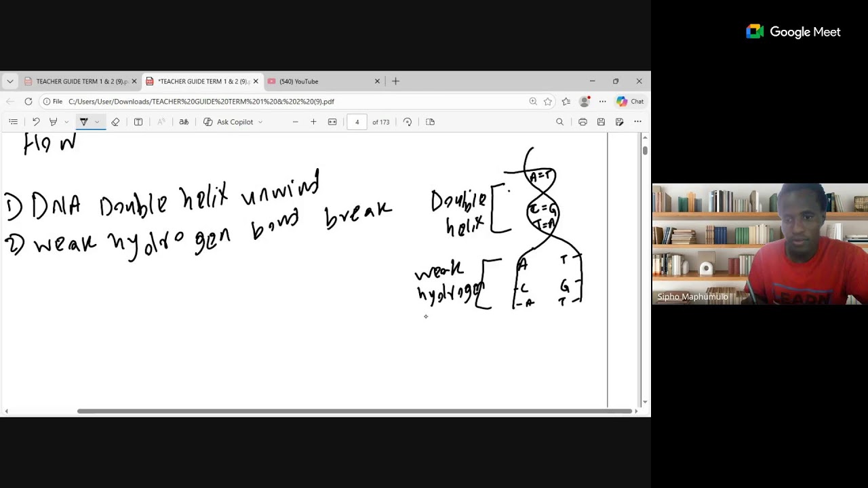Select the Erase tool
Screen dimensions: 868x488
coord(115,122)
